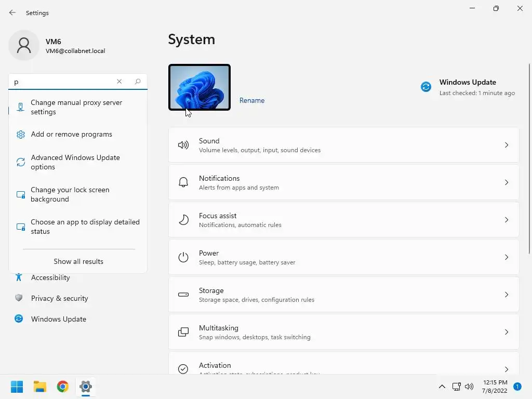Viewport: 532px width, 399px height.
Task: Click the Windows Update sidebar icon
Action: pyautogui.click(x=19, y=318)
